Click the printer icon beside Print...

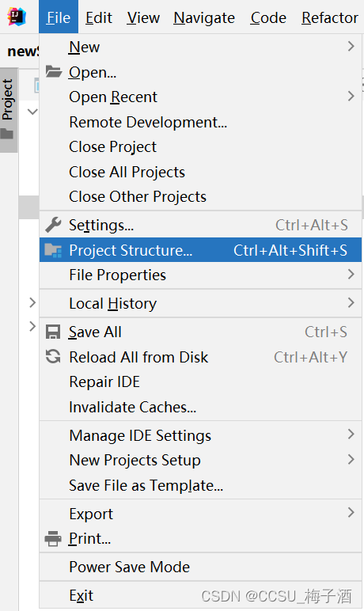[53, 538]
